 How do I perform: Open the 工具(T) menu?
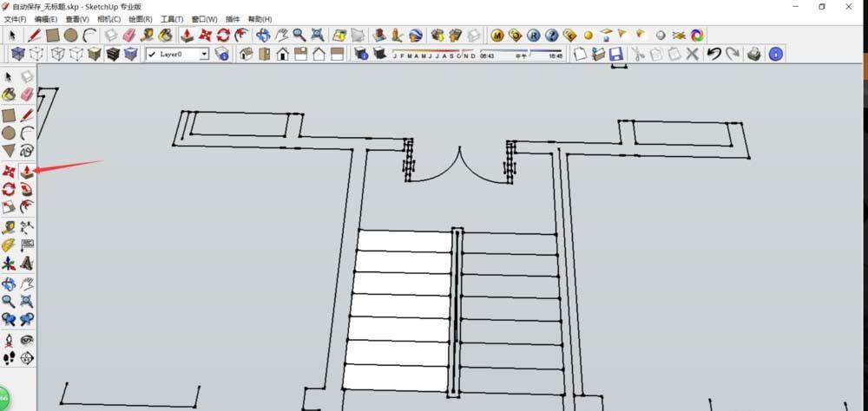click(172, 19)
